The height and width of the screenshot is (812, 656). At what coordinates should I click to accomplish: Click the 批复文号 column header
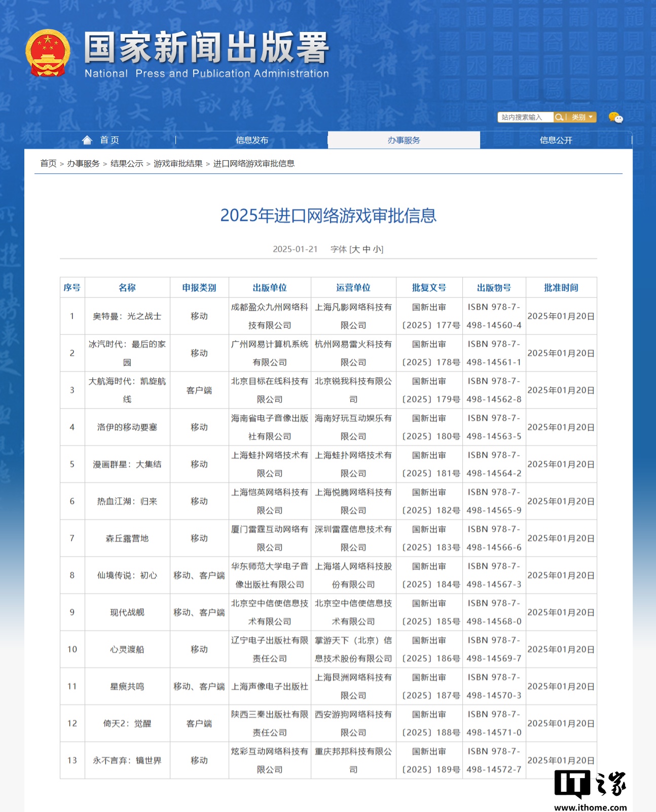point(429,287)
